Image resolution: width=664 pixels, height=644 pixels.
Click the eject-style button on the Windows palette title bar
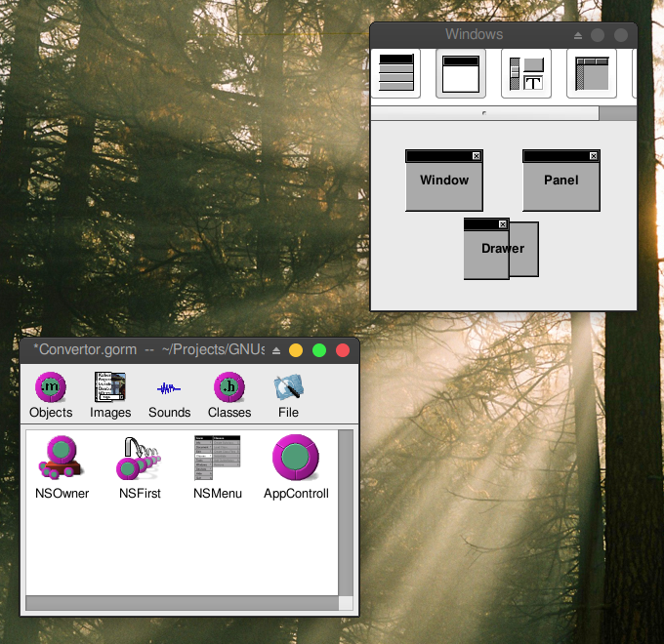[577, 35]
